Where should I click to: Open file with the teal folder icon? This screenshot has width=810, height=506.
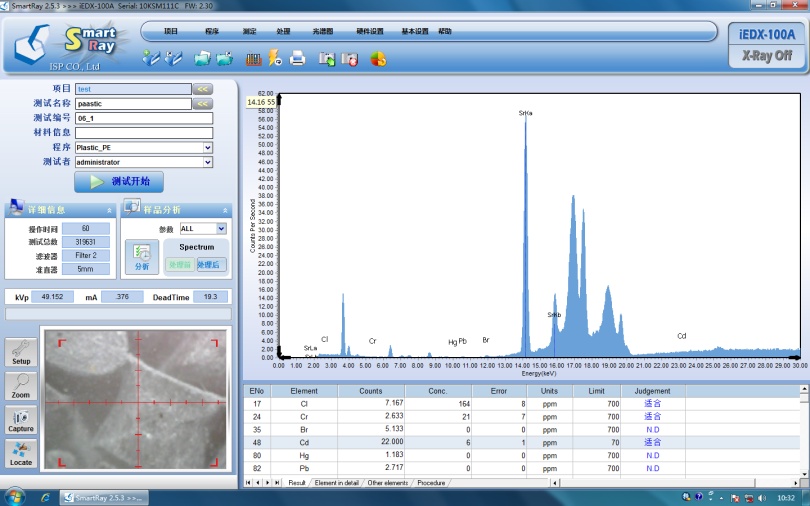pyautogui.click(x=202, y=58)
